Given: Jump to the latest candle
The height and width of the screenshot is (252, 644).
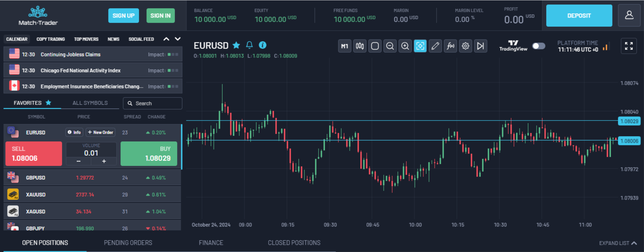Looking at the screenshot, I should click(x=481, y=46).
